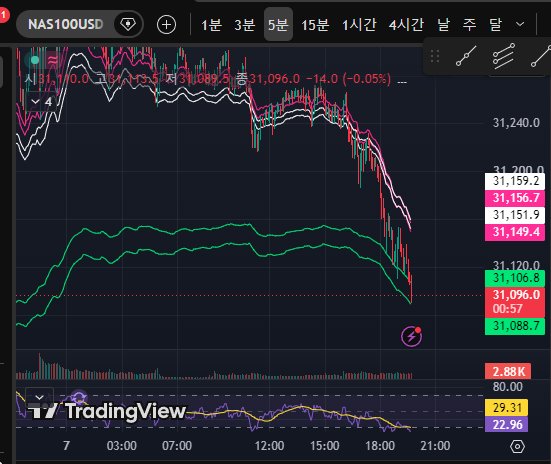Click the volume label 2.88K
The image size is (551, 464).
click(508, 372)
